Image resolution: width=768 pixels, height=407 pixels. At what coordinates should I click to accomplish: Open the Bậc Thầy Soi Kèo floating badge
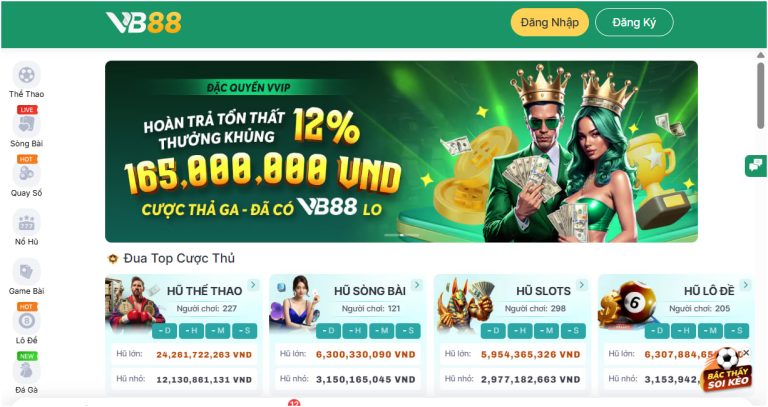(727, 371)
